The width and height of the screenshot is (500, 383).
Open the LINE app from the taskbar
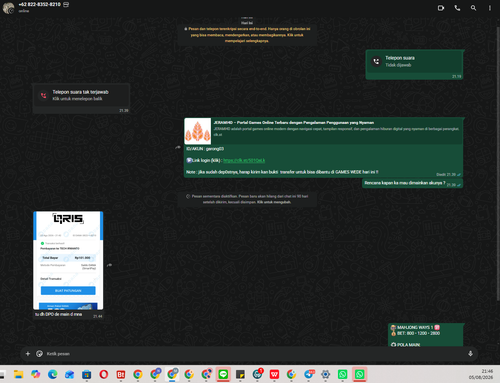click(223, 374)
